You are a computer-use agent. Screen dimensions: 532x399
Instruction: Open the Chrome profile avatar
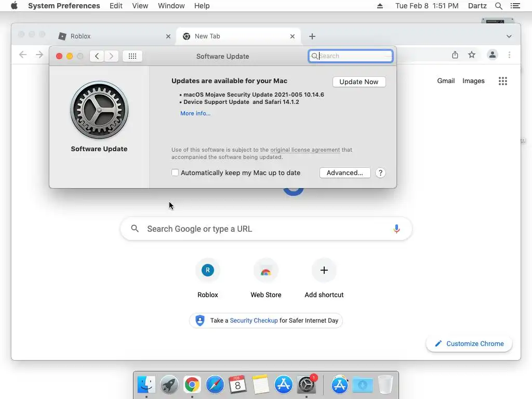click(492, 55)
